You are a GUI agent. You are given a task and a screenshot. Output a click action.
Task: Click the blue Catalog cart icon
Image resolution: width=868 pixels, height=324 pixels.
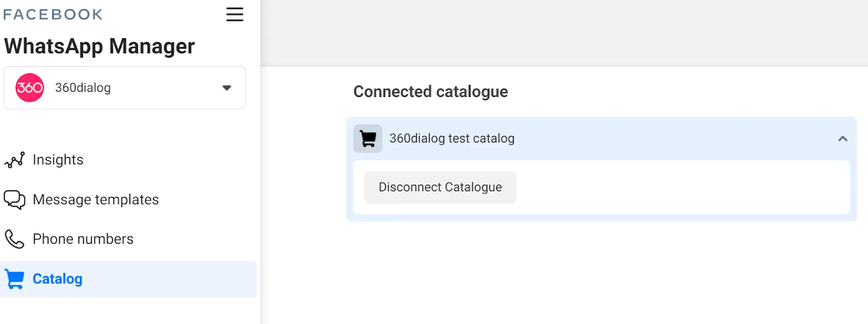(15, 279)
